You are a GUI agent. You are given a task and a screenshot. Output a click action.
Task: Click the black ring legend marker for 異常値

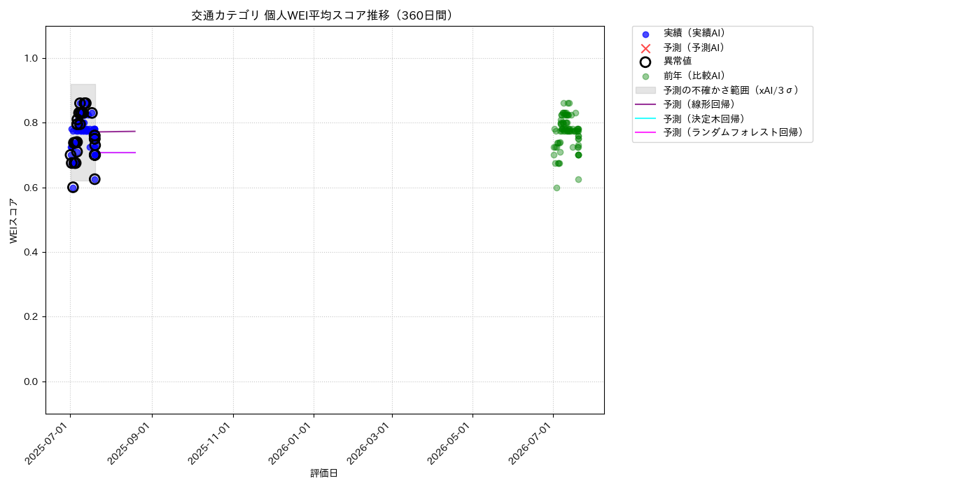[x=645, y=62]
